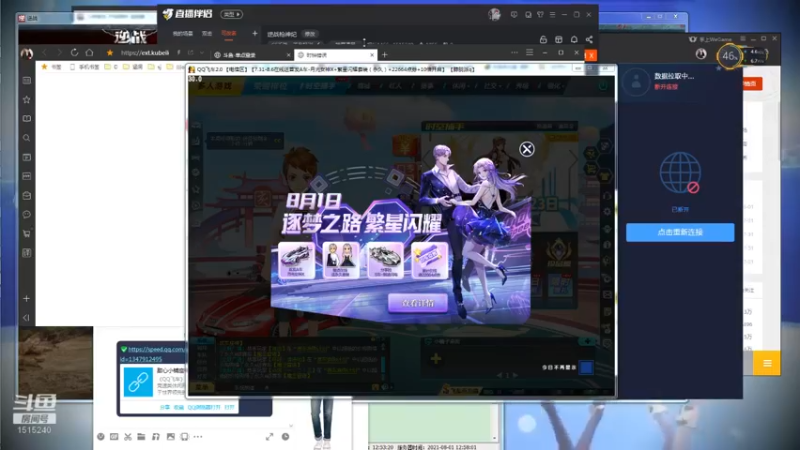Open the browser three-line main menu

530,53
